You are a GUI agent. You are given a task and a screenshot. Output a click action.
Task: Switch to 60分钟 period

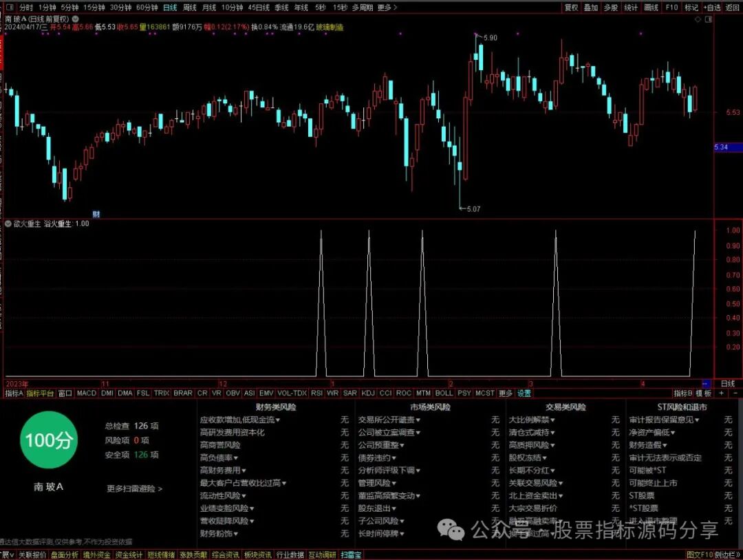point(147,8)
